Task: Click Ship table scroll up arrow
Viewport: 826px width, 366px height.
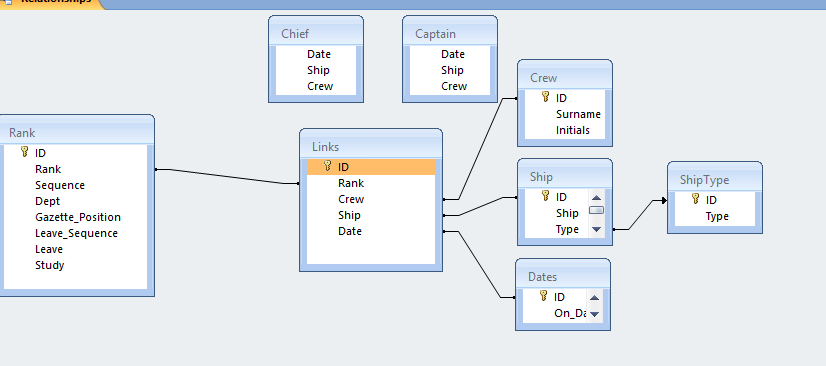Action: tap(596, 198)
